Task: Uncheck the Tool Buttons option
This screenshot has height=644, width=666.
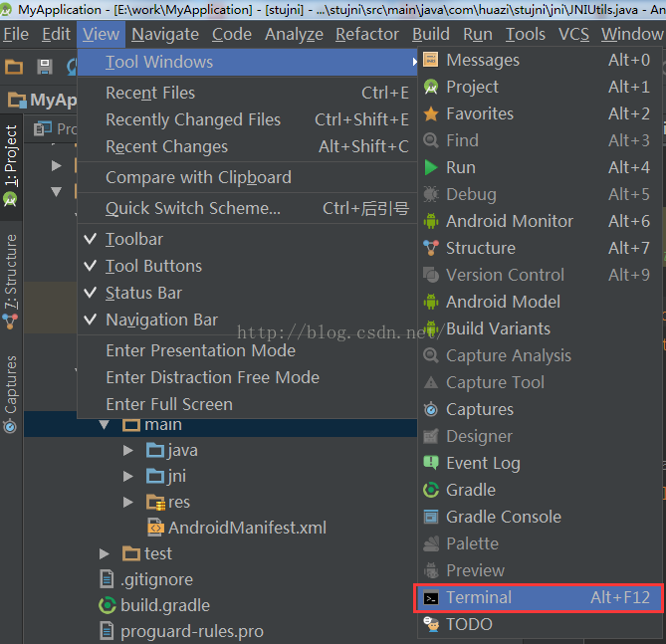Action: (247, 266)
